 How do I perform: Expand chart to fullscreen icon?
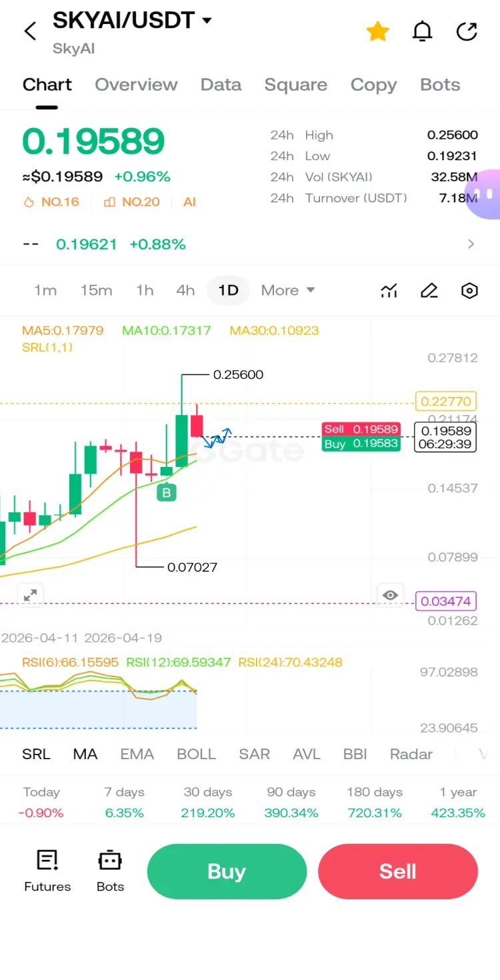[30, 596]
